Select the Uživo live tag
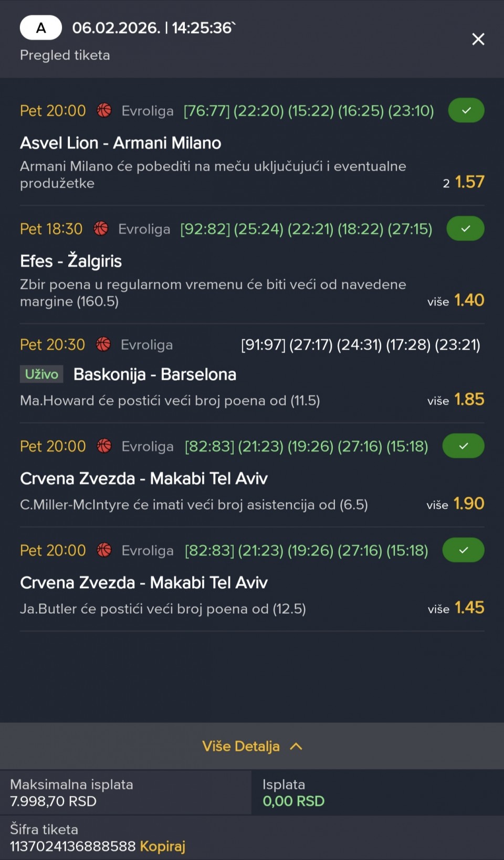 41,374
